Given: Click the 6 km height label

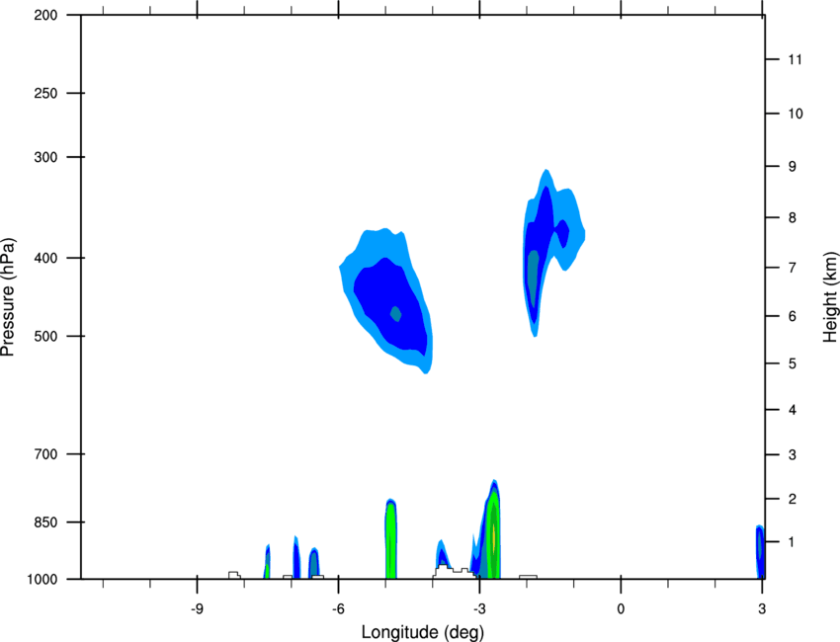Looking at the screenshot, I should tap(793, 316).
